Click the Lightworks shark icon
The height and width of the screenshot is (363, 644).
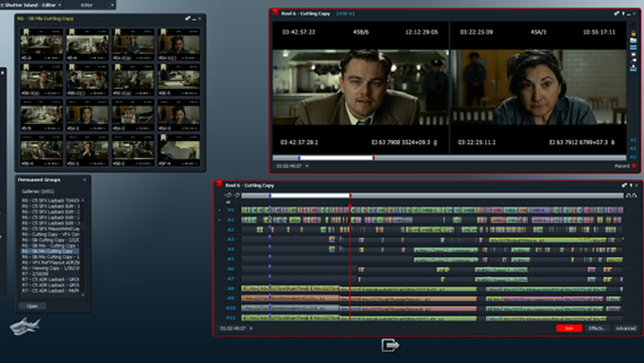pyautogui.click(x=25, y=325)
